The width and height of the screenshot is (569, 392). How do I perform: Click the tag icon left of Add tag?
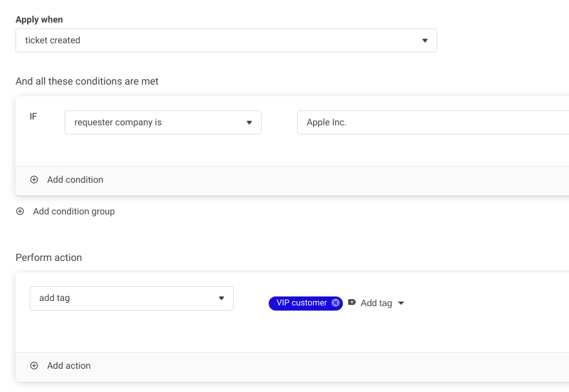[352, 302]
